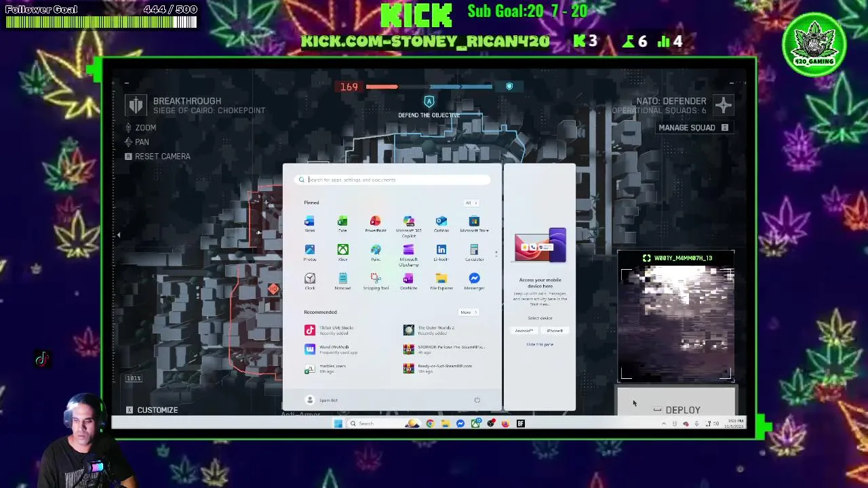Open the Snipping Tool
Viewport: 868px width, 488px height.
(375, 281)
